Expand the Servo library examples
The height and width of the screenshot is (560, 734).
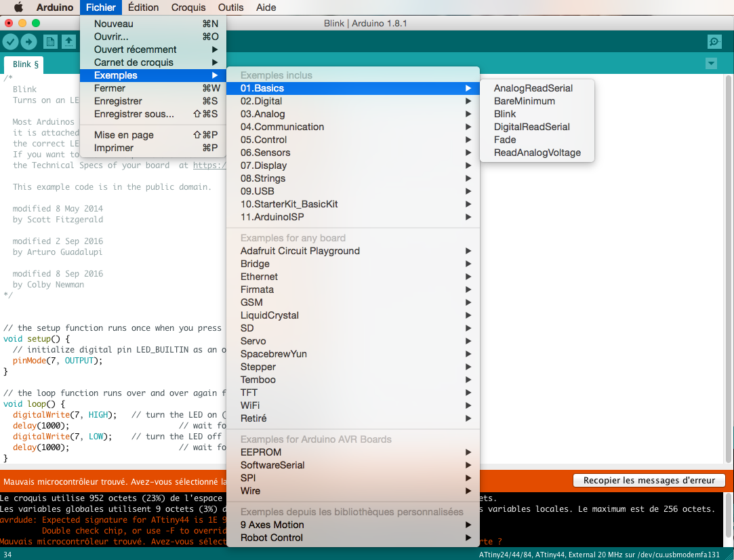(353, 341)
